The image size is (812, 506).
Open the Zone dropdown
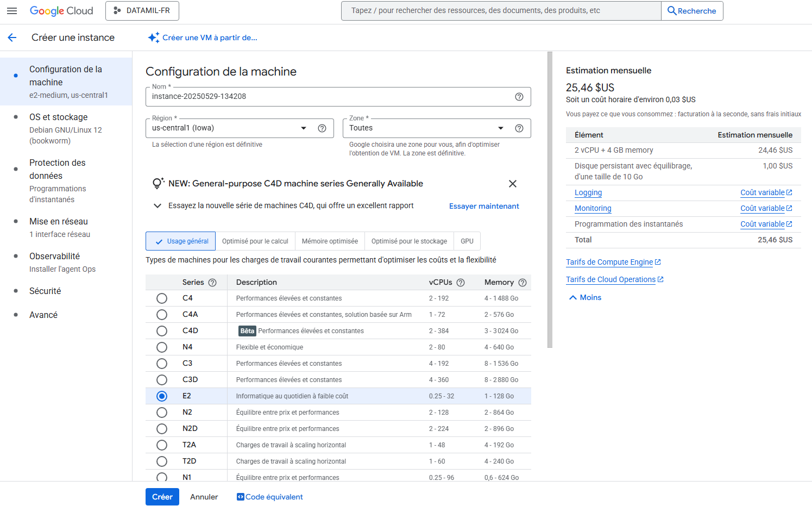[500, 128]
